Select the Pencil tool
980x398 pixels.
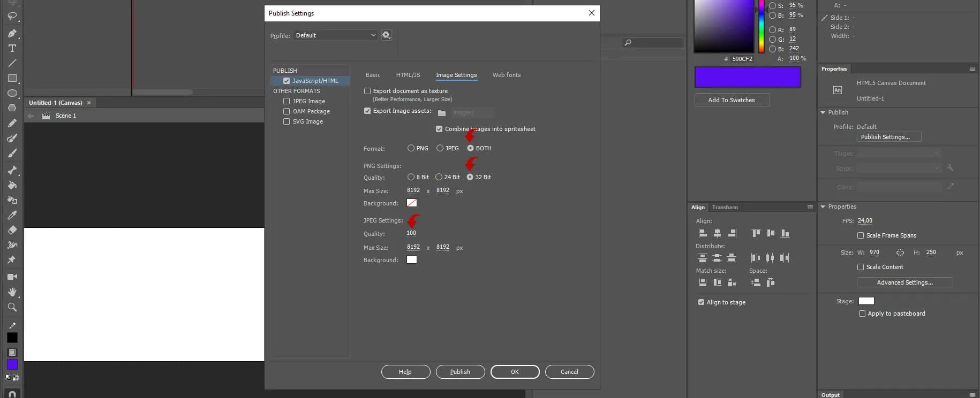12,123
